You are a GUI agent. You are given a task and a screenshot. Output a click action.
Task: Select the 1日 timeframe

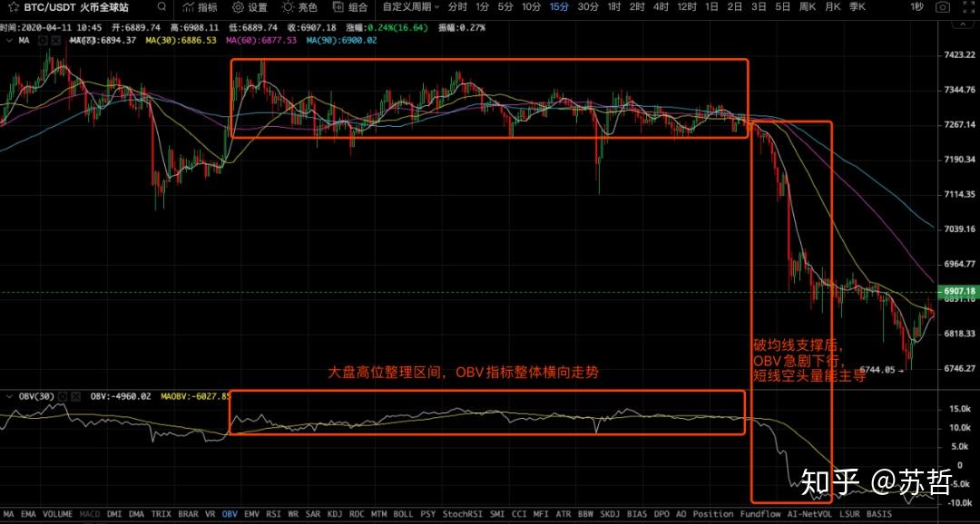(x=711, y=7)
